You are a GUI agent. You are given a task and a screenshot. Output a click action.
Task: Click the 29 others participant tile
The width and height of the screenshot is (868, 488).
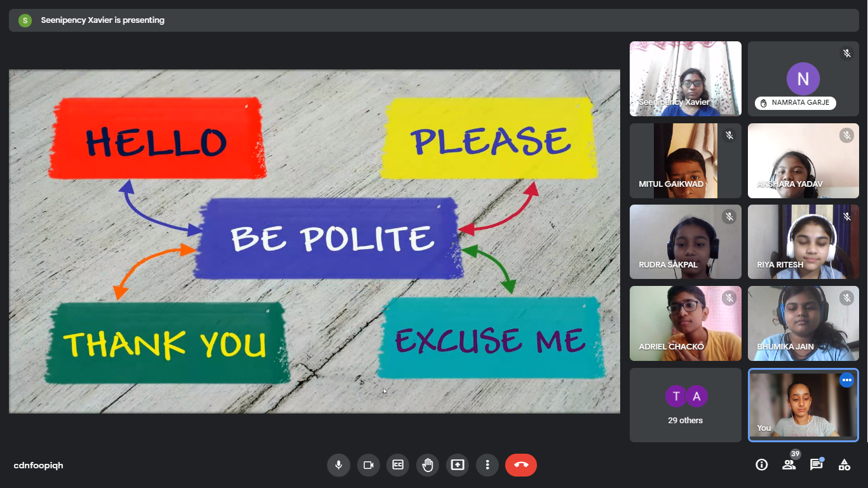tap(685, 405)
